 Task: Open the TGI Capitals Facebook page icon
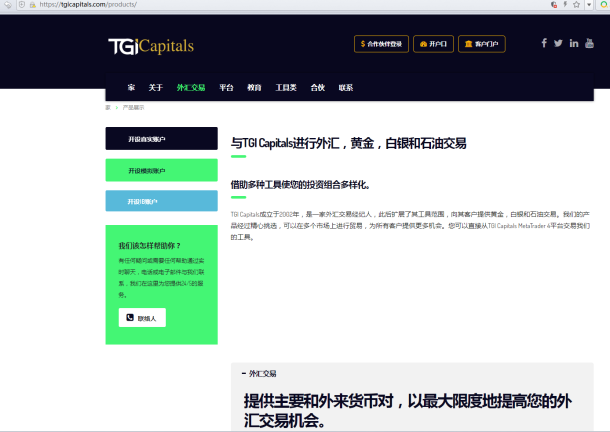point(544,43)
